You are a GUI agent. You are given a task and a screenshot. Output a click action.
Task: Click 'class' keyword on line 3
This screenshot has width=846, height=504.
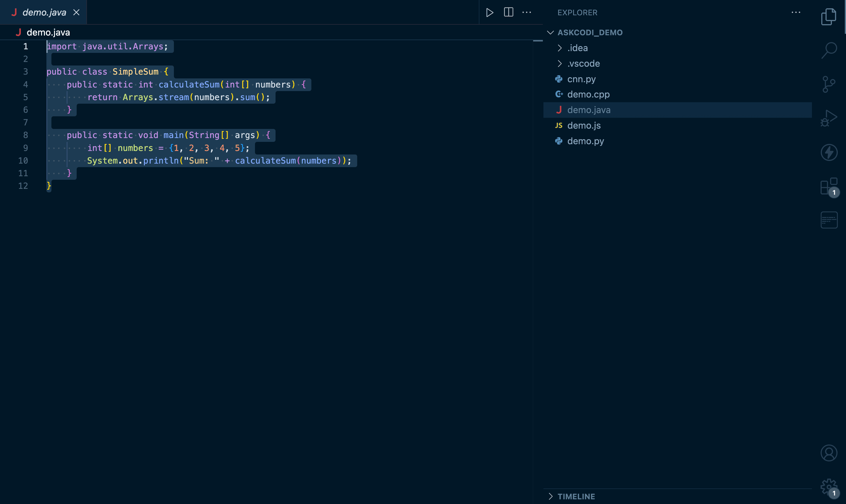[x=95, y=72]
